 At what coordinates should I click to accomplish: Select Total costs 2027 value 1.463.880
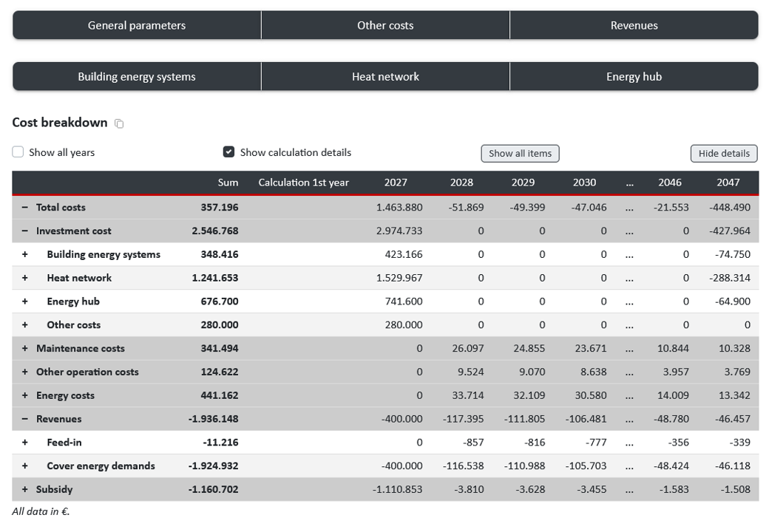(x=399, y=207)
